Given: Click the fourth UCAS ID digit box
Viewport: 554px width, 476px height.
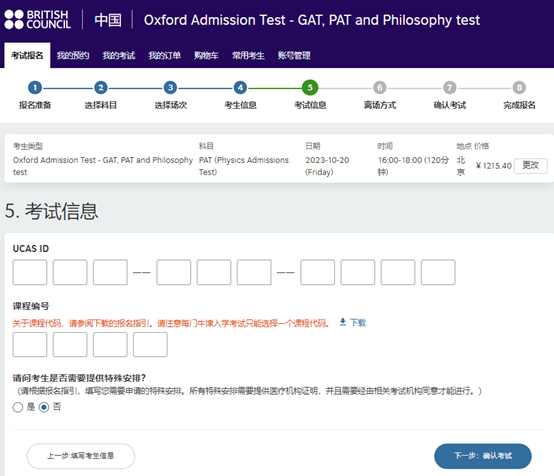Looking at the screenshot, I should [x=173, y=272].
